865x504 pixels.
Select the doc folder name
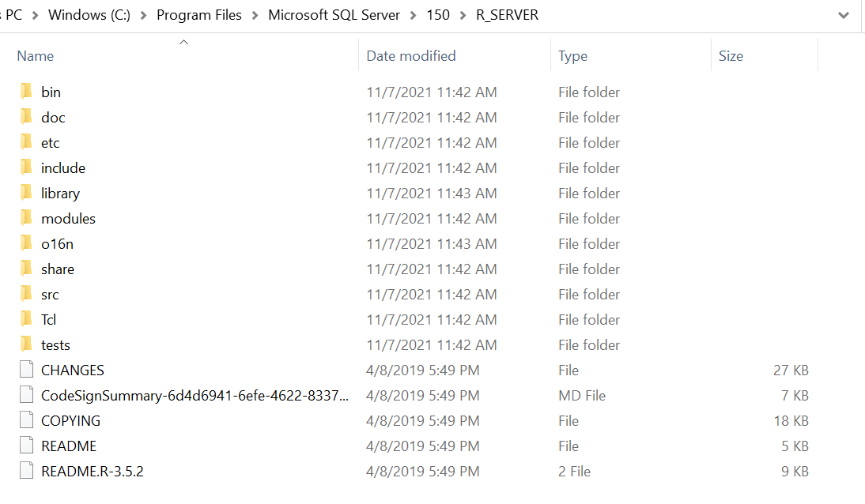53,118
